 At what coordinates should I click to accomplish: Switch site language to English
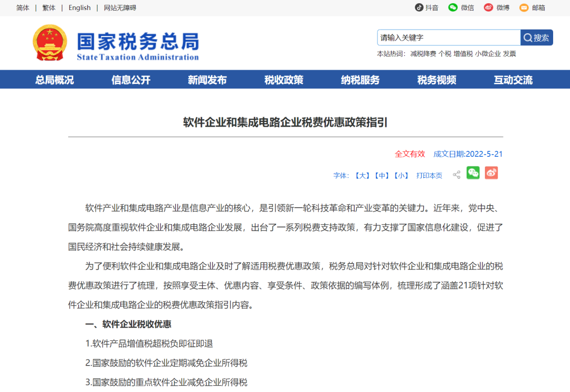[80, 7]
